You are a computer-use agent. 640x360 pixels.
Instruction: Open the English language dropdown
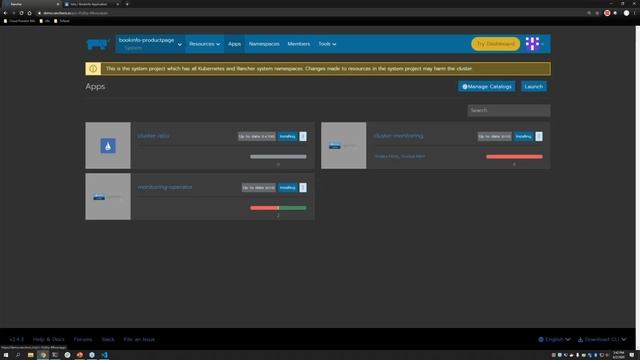point(554,340)
